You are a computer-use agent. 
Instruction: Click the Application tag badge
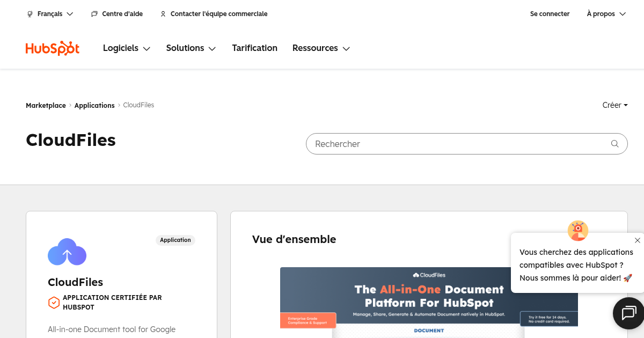[175, 240]
